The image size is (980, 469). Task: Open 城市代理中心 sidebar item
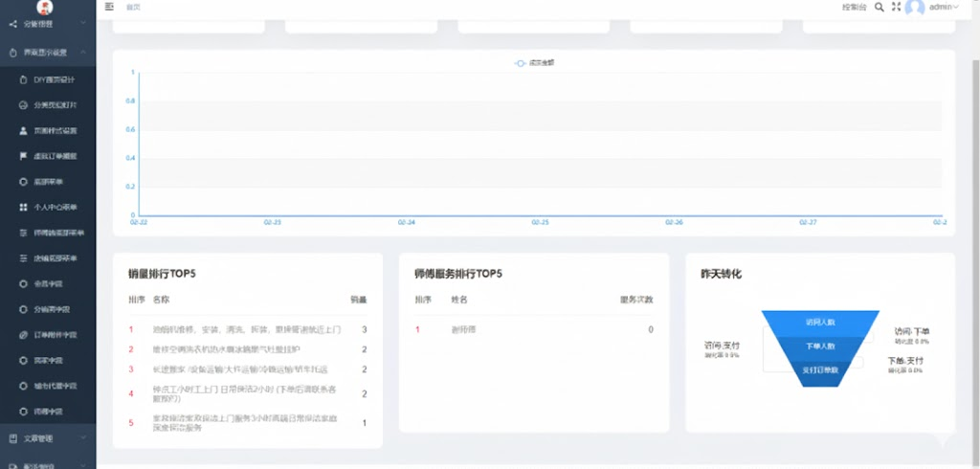(48, 386)
